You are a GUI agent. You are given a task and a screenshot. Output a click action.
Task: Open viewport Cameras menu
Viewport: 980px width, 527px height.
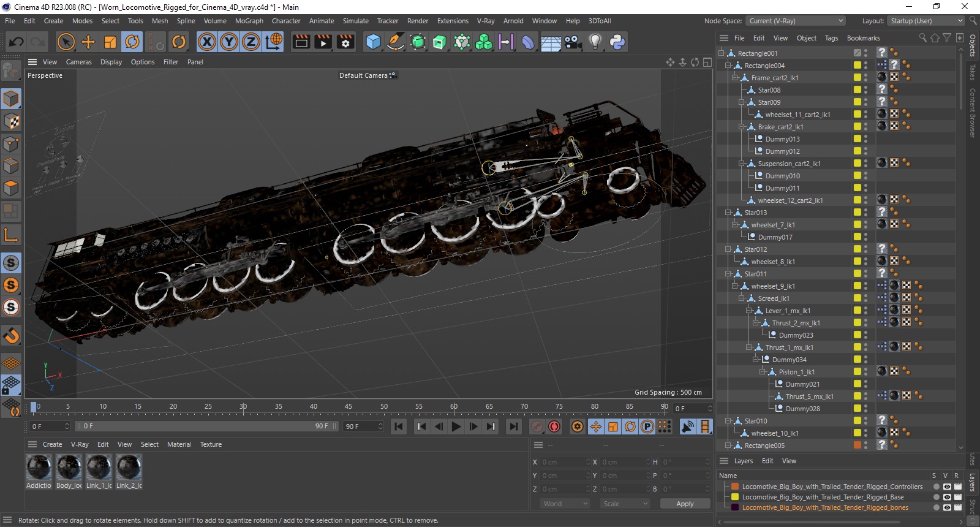tap(79, 62)
